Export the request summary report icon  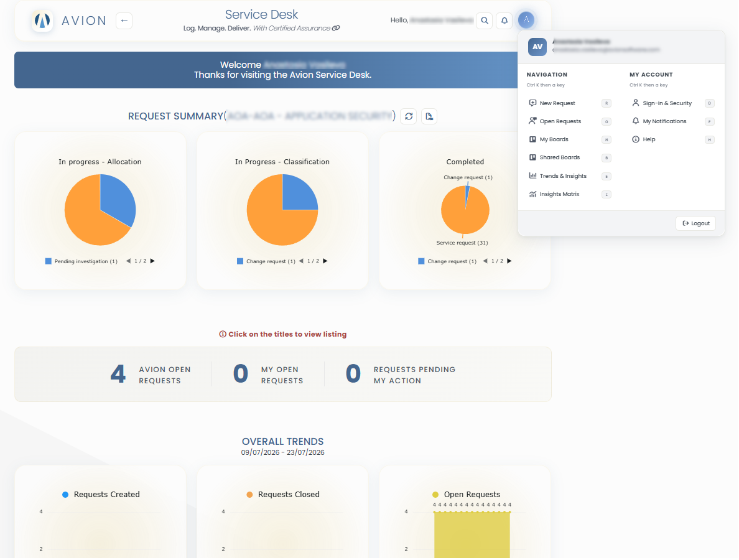pyautogui.click(x=429, y=116)
